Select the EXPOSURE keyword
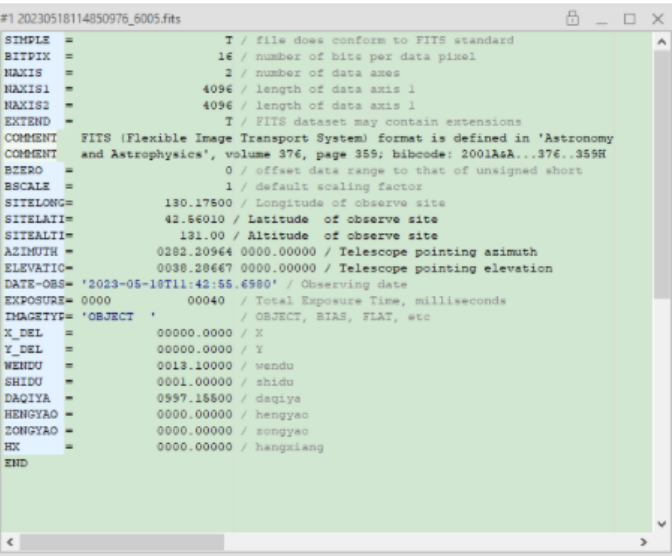 34,301
